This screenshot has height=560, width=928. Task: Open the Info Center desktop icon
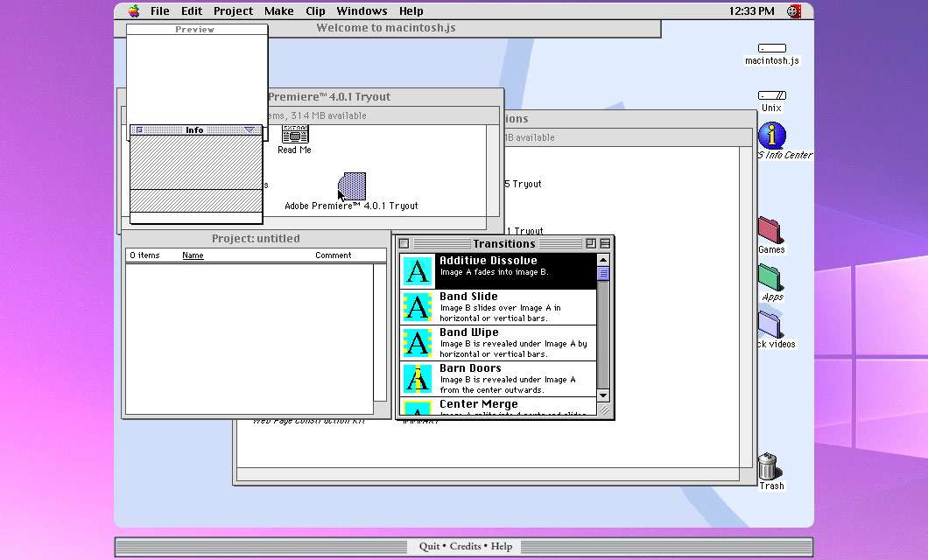point(772,136)
